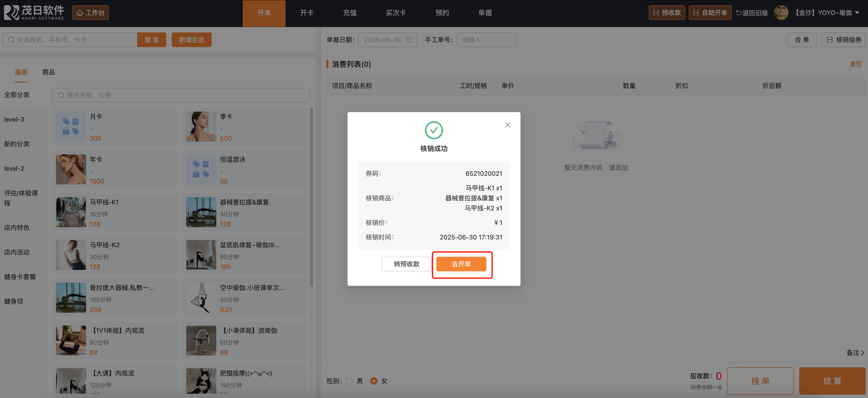
Task: Click the home icon on 工作台 button
Action: [x=80, y=13]
